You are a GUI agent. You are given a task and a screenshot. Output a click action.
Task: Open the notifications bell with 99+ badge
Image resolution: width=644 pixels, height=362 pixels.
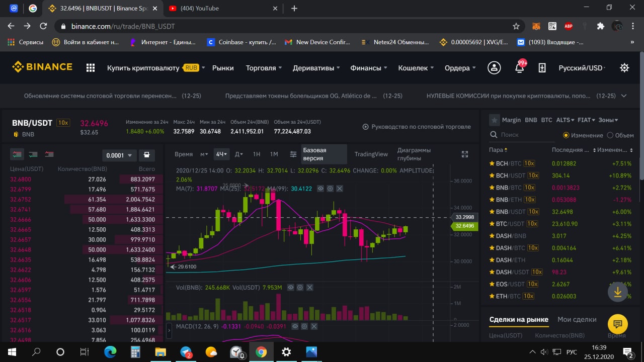520,67
